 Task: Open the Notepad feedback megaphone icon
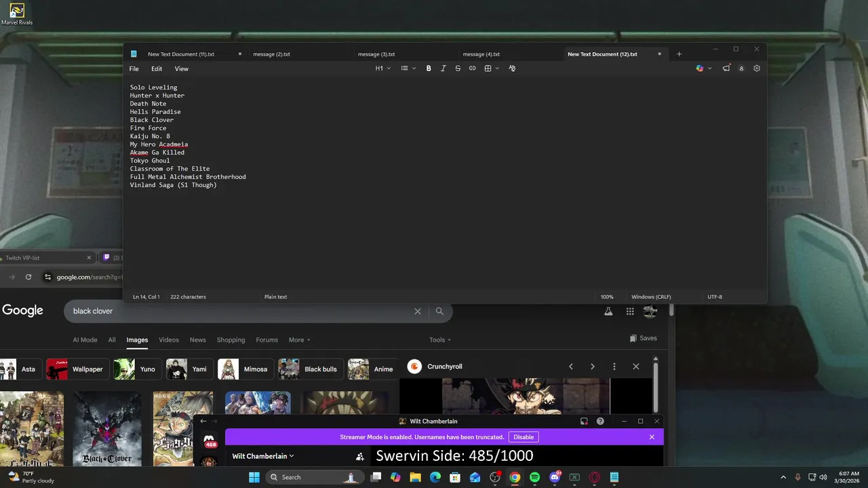[x=726, y=68]
